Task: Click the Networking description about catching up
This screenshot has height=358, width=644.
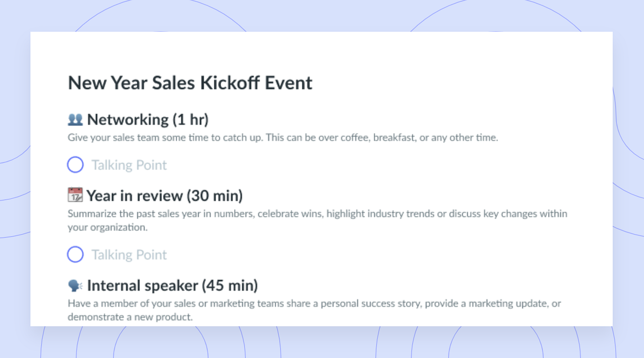Action: pos(283,138)
